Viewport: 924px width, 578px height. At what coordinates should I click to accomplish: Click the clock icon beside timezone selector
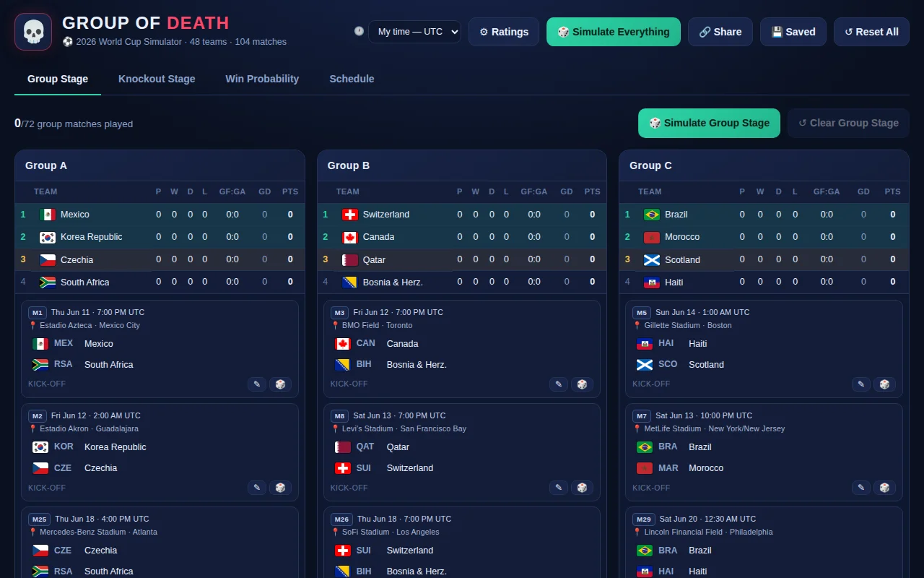pyautogui.click(x=359, y=32)
